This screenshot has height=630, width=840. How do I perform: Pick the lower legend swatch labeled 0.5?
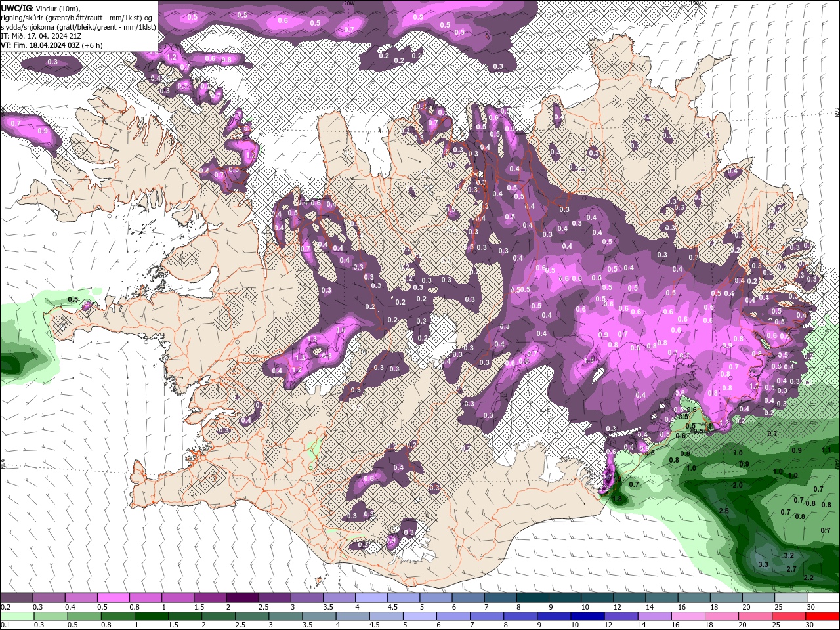[84, 616]
